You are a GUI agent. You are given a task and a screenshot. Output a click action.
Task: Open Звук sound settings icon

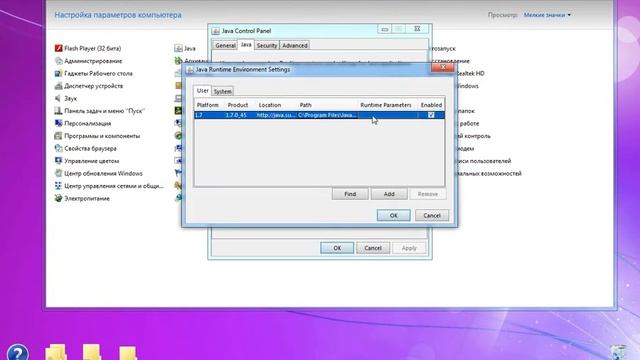click(x=58, y=98)
